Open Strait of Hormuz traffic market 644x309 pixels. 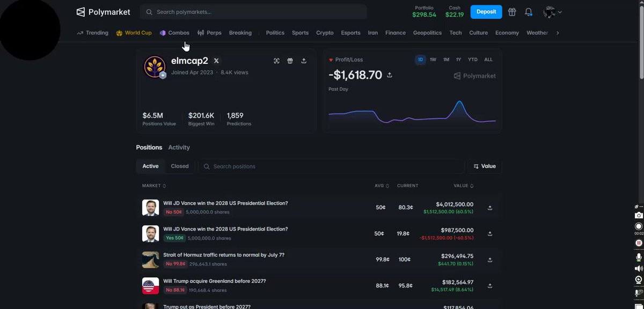click(x=224, y=255)
